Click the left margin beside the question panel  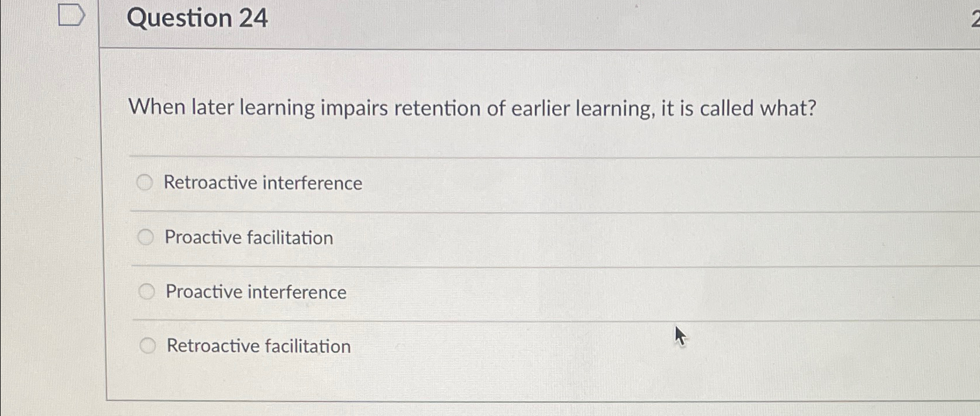[52, 233]
